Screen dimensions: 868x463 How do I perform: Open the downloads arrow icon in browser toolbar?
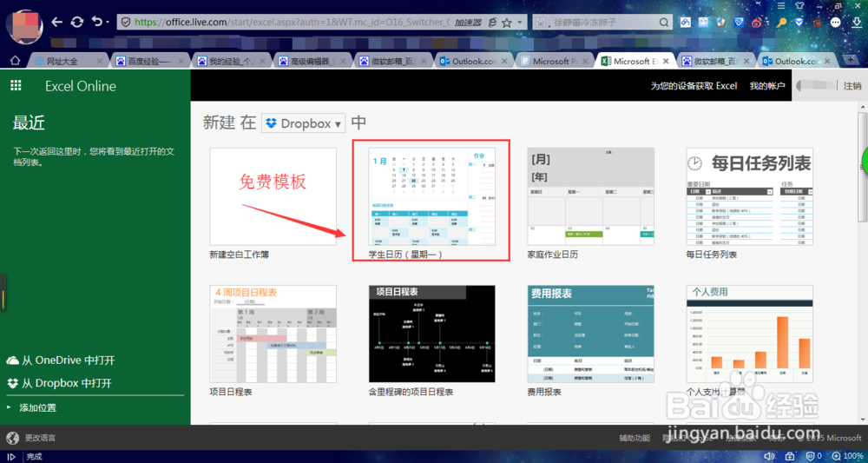[x=857, y=23]
